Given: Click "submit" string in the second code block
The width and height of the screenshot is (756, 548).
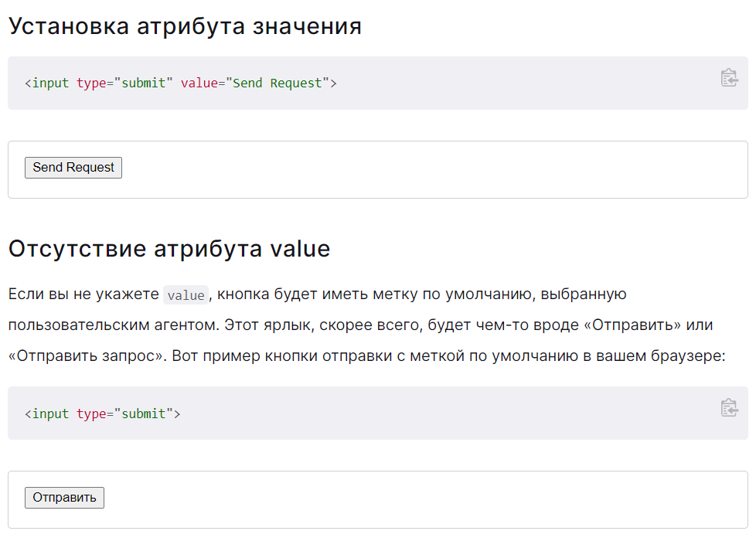Looking at the screenshot, I should click(x=143, y=414).
